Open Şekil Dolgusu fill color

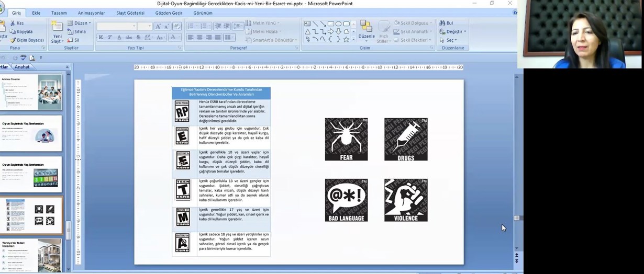413,23
